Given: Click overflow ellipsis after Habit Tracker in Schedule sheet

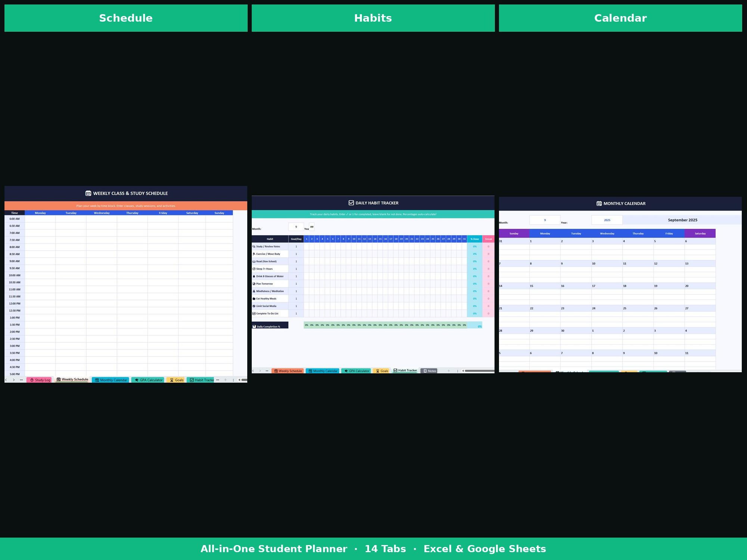Looking at the screenshot, I should click(217, 380).
